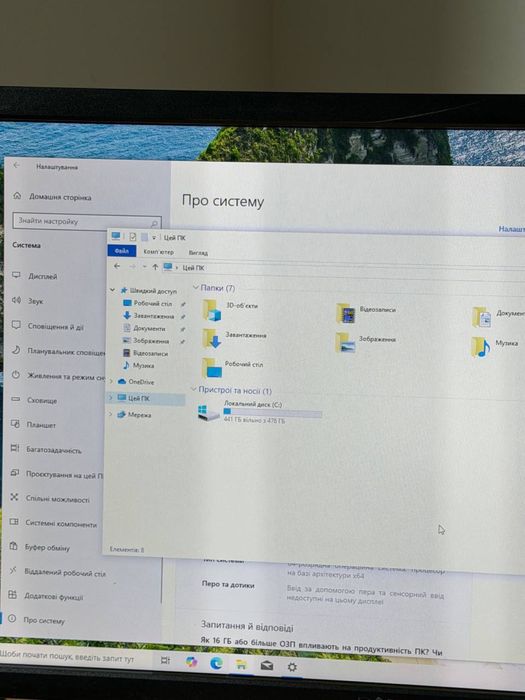Click the Знайти настройку search field
The image size is (525, 700).
[87, 222]
